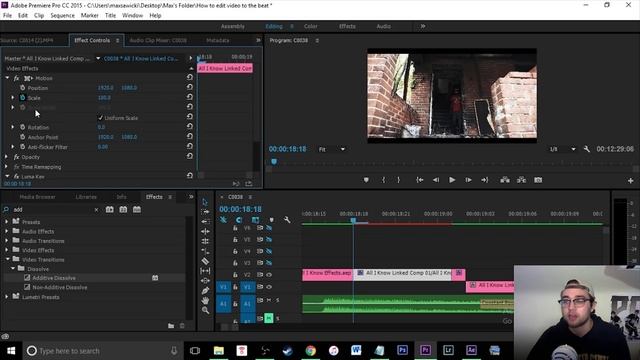Click the Mark In button
The image size is (640, 360).
tap(383, 180)
